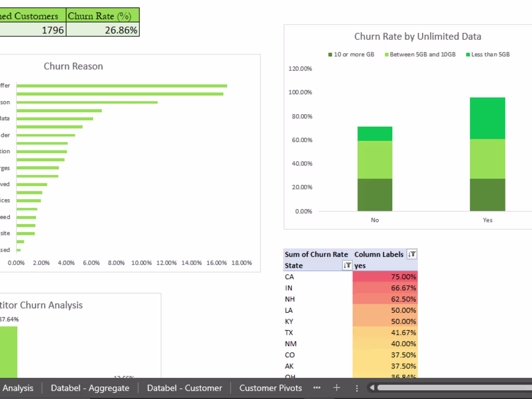Open the Column Labels filter dropdown

[x=412, y=254]
